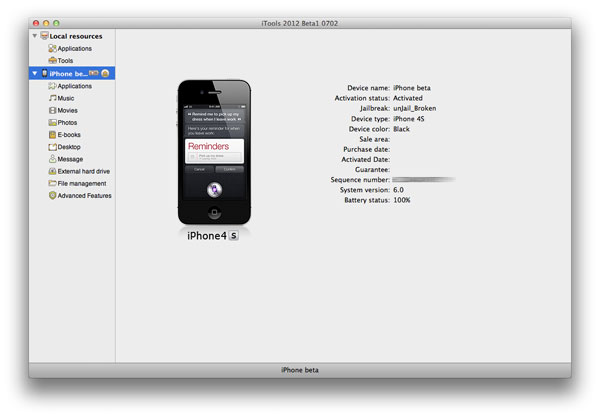Screen dimensions: 600x418
Task: Select the Music entry text
Action: [x=66, y=98]
